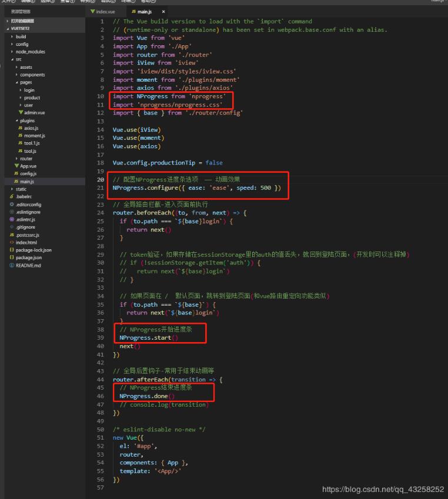This screenshot has width=448, height=499.
Task: Click 'NProgress.start()' on line 39
Action: coord(149,337)
